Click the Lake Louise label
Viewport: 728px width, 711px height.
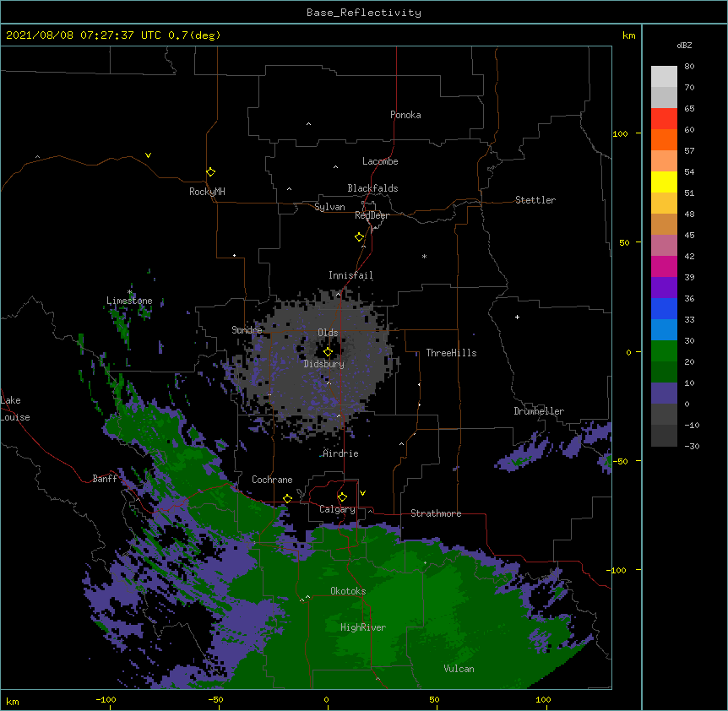point(15,409)
